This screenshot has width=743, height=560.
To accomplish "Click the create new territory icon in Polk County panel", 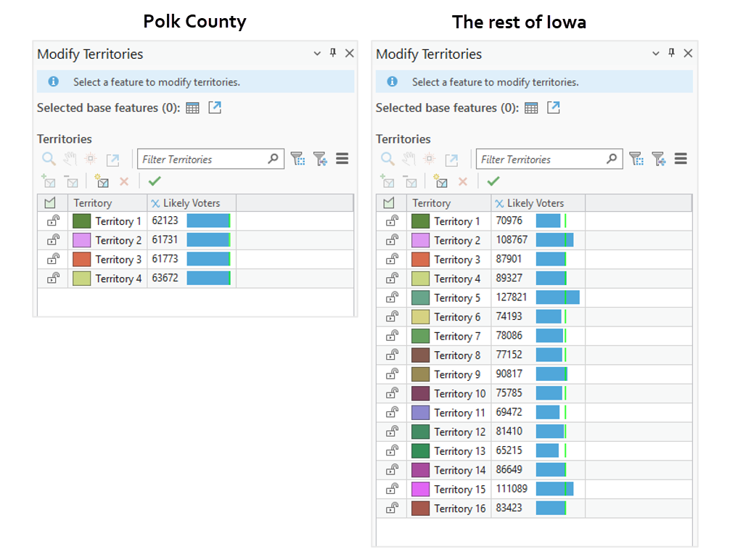I will click(x=102, y=181).
